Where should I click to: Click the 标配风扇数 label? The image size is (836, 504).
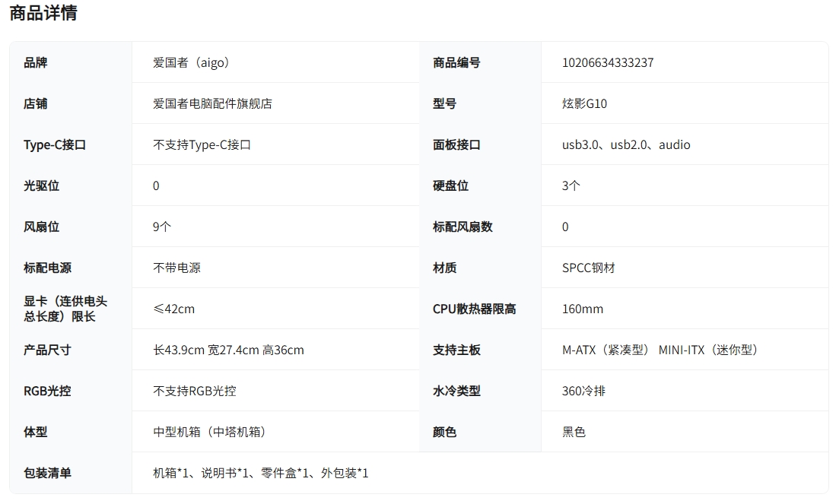click(x=463, y=227)
